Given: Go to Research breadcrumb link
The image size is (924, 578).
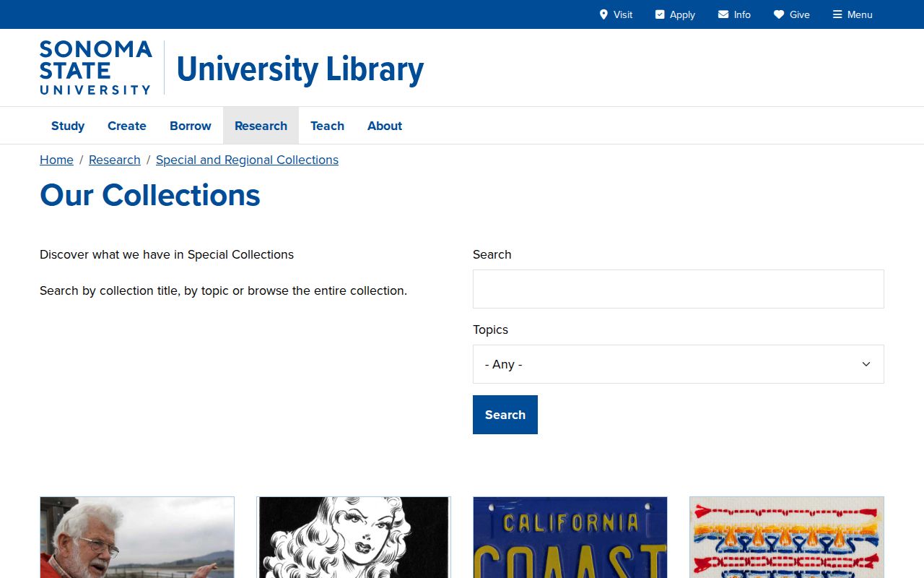Looking at the screenshot, I should 115,160.
